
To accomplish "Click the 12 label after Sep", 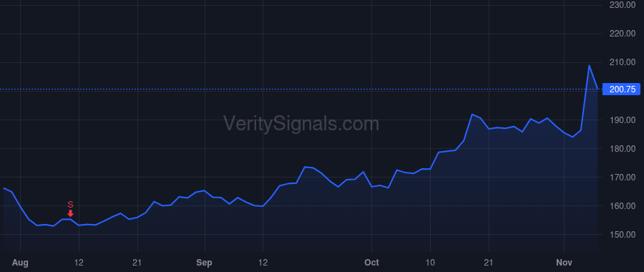I will coord(263,263).
